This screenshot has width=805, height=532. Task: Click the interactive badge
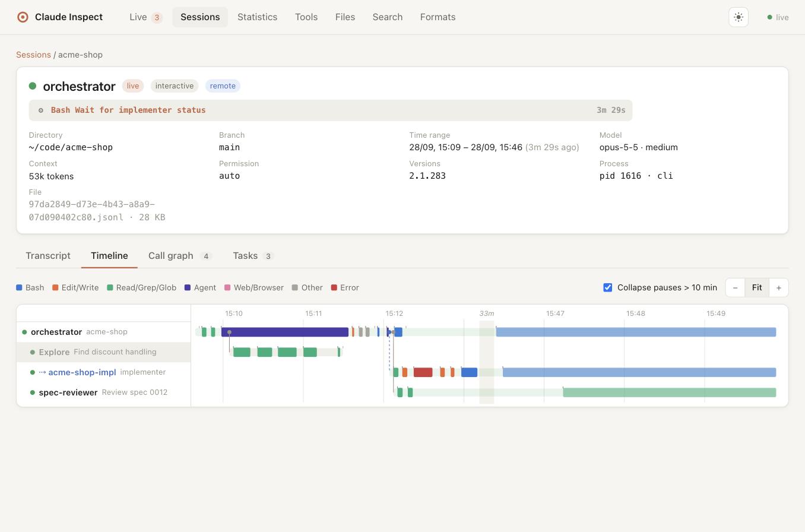175,86
